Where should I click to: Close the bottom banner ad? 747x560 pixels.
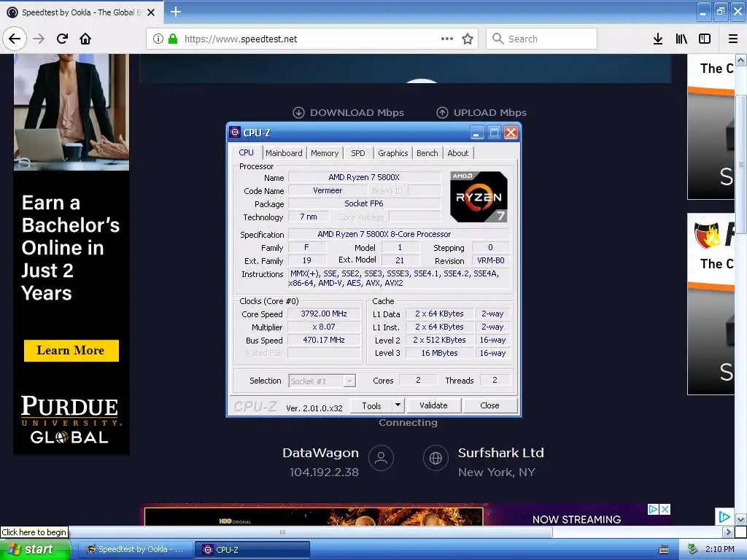tap(665, 509)
